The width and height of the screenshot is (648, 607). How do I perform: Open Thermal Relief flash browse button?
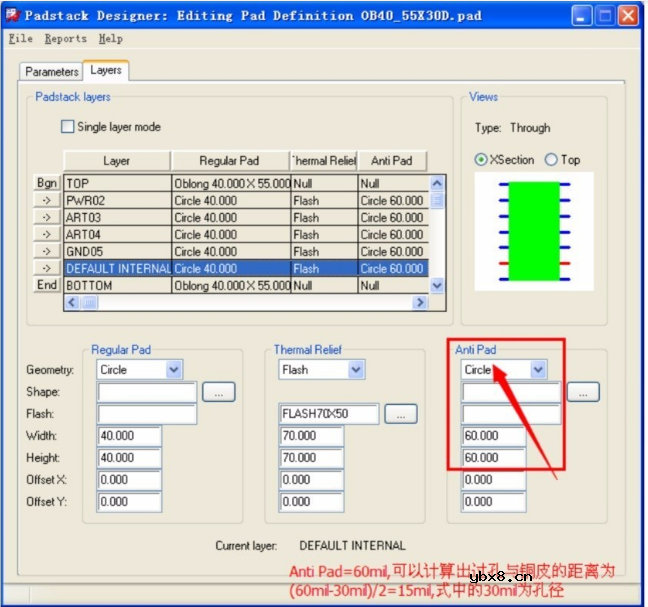pyautogui.click(x=400, y=414)
